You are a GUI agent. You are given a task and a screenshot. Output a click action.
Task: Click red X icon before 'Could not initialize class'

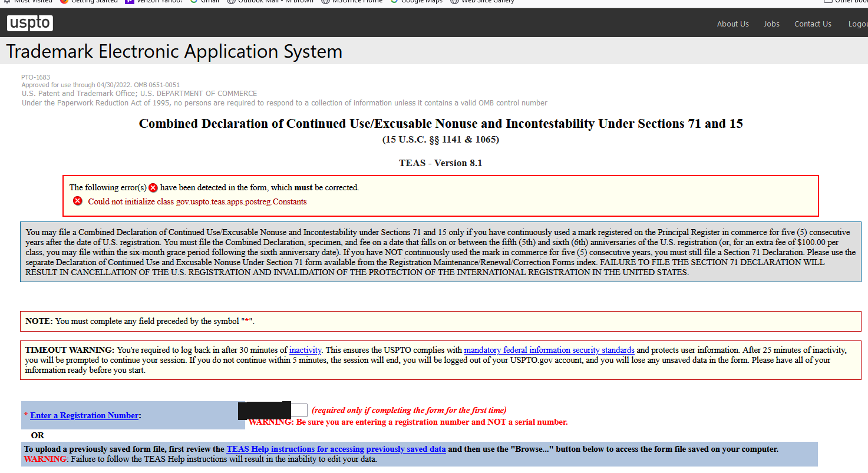click(x=78, y=201)
